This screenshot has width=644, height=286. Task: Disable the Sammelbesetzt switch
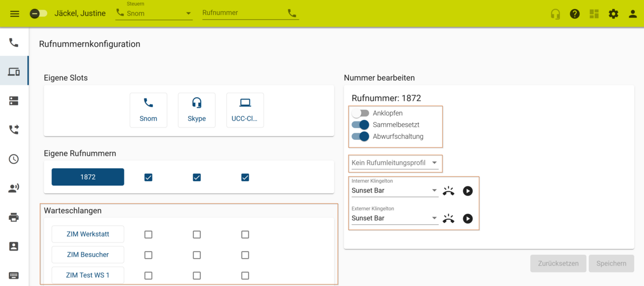[x=361, y=125]
